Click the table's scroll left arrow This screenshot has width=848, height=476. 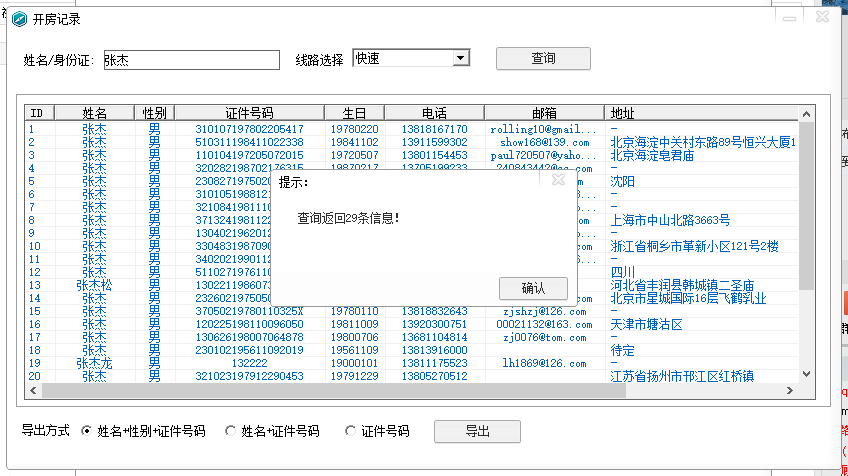tap(34, 391)
